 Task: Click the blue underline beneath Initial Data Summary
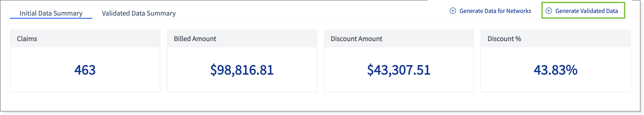tap(51, 18)
